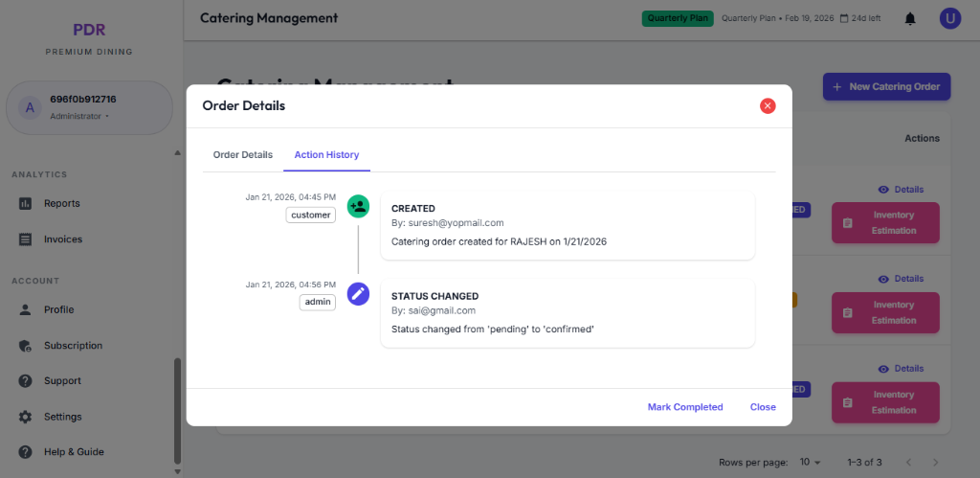Click the Quarterly Plan green badge
This screenshot has height=478, width=980.
click(678, 18)
